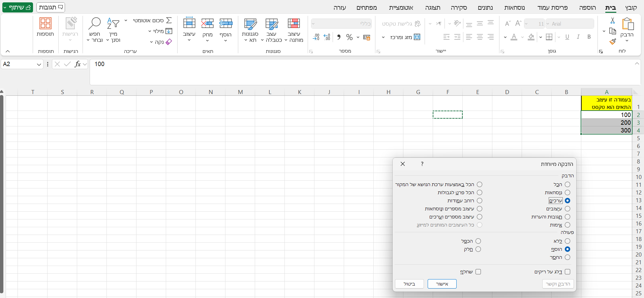Open the Name Box dropdown arrow

(x=39, y=64)
